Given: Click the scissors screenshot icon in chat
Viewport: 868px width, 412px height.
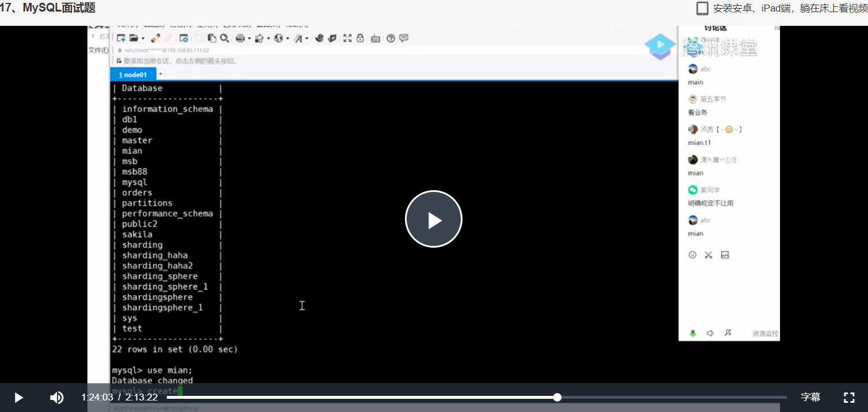Looking at the screenshot, I should [x=709, y=255].
